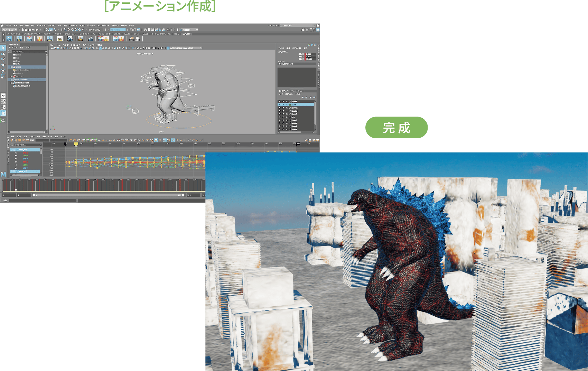588x371 pixels.
Task: Switch viewport to Wireframe shading icon
Action: 97,48
